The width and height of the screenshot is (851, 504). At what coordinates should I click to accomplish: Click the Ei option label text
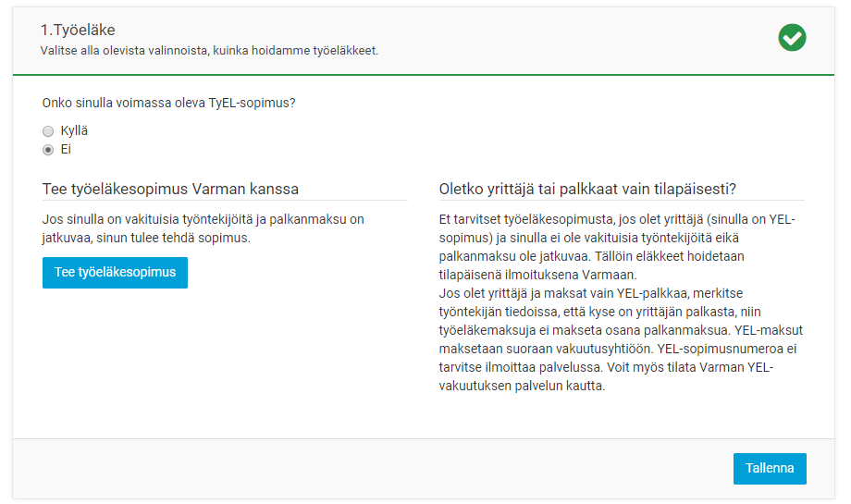(x=67, y=150)
